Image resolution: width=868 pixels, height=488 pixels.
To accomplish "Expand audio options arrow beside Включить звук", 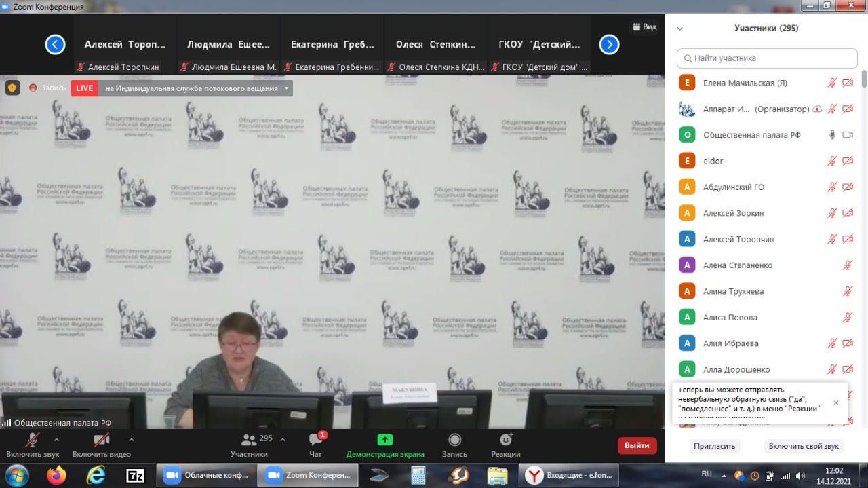I will click(56, 439).
